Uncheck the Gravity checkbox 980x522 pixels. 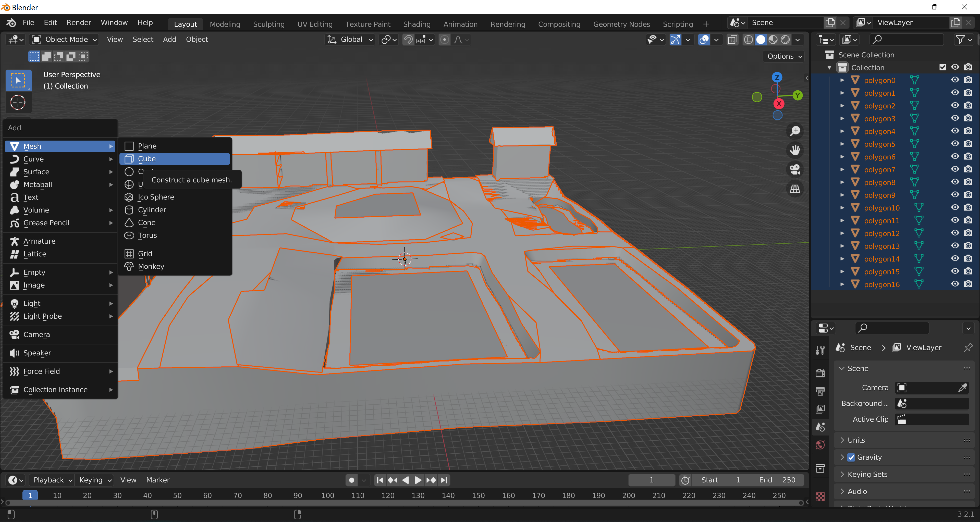(851, 457)
